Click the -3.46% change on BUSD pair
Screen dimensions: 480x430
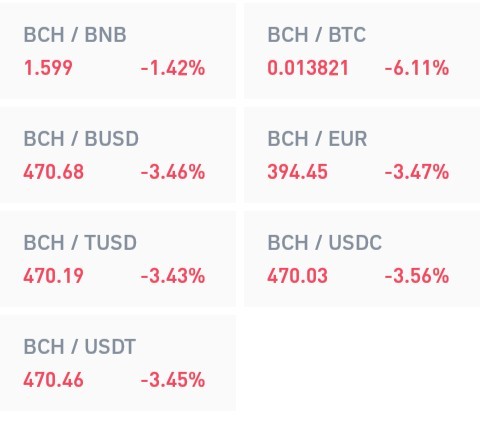[x=173, y=172]
